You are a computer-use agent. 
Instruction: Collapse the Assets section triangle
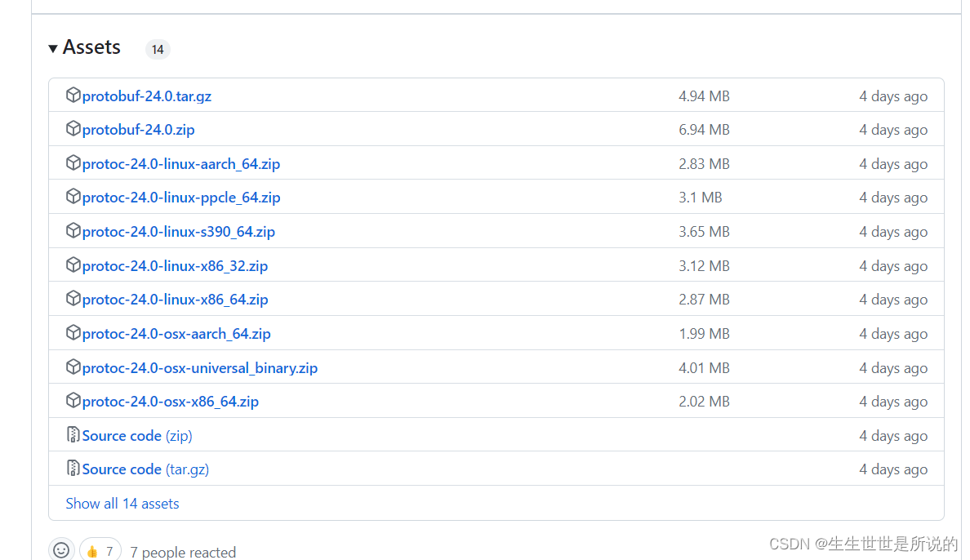pos(53,48)
